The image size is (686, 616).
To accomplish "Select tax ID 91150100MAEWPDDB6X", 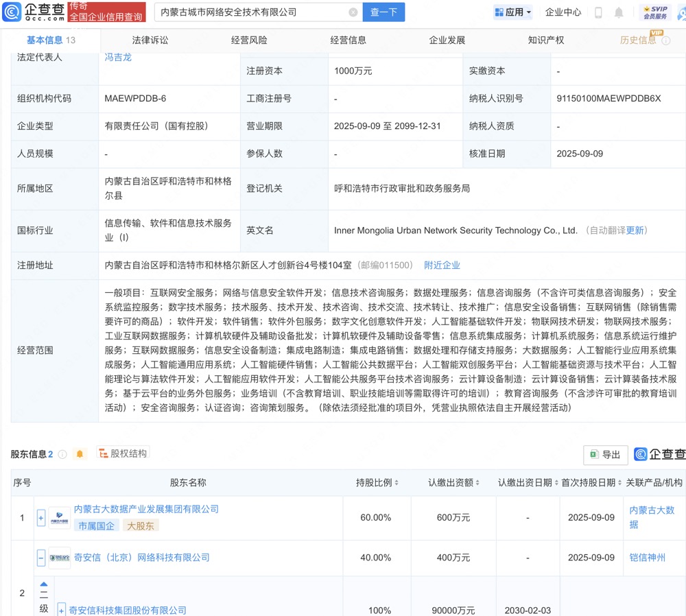I will pyautogui.click(x=608, y=99).
